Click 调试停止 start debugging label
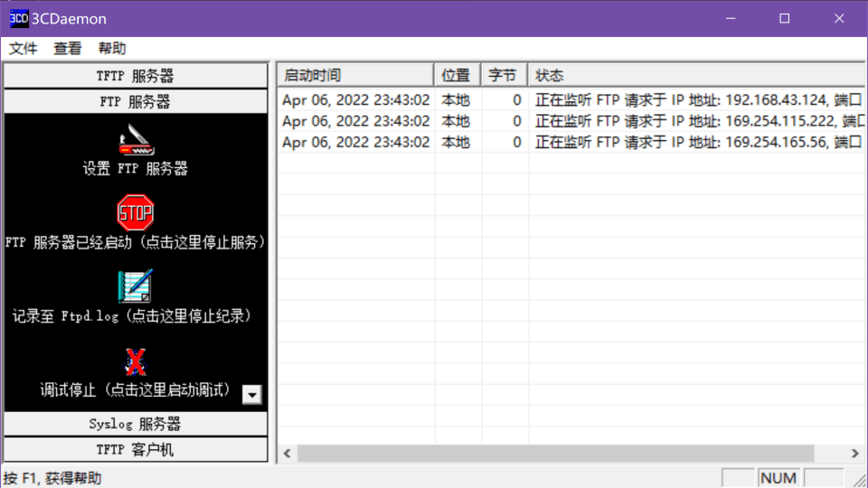This screenshot has height=488, width=868. (x=136, y=390)
